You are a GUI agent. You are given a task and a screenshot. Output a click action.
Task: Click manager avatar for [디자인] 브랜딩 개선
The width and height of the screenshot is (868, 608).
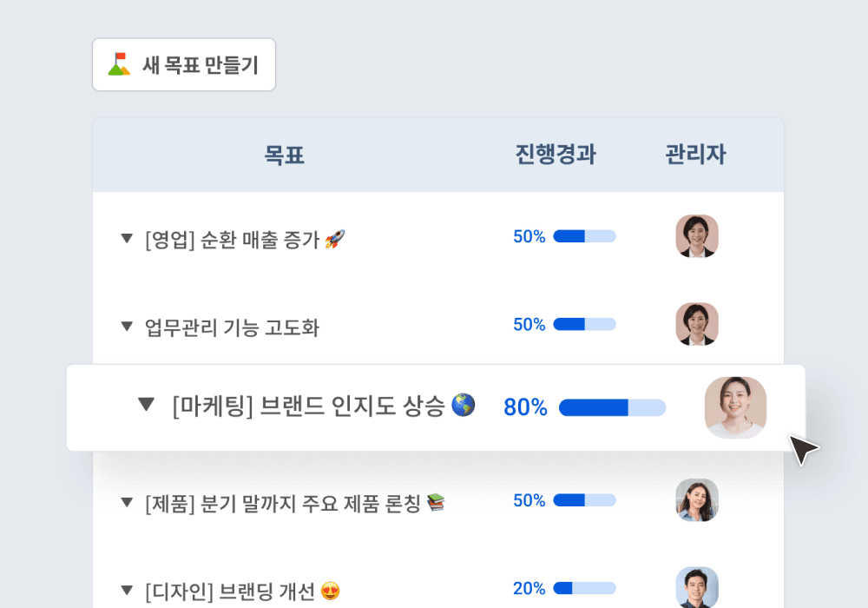[697, 587]
